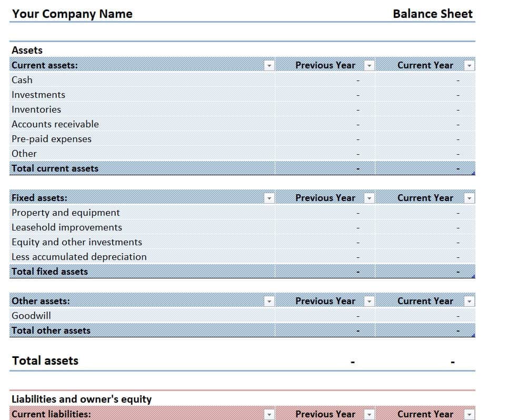Expand the Fixed assets column filter arrow

pos(269,198)
